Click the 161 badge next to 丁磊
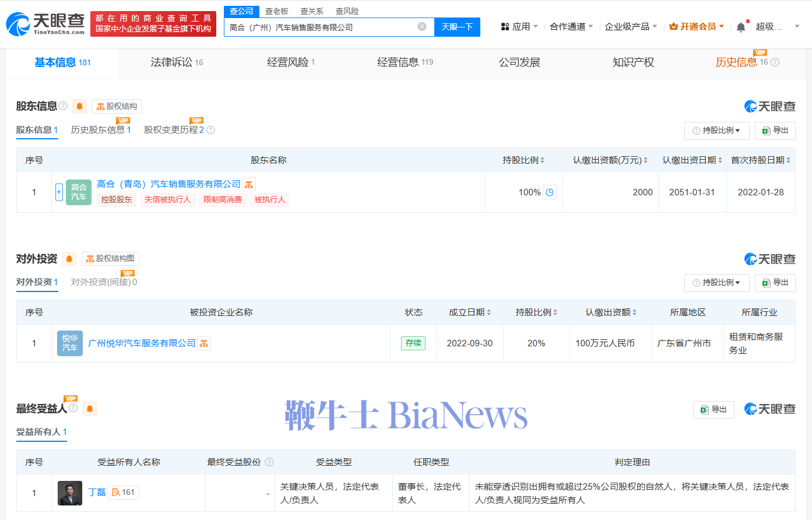The image size is (812, 520). point(123,493)
